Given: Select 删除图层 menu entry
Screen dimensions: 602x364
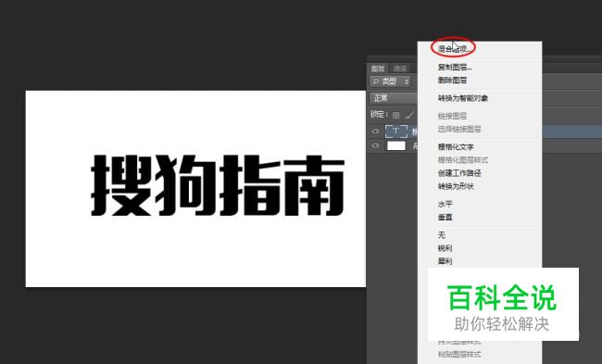Looking at the screenshot, I should pyautogui.click(x=452, y=81).
